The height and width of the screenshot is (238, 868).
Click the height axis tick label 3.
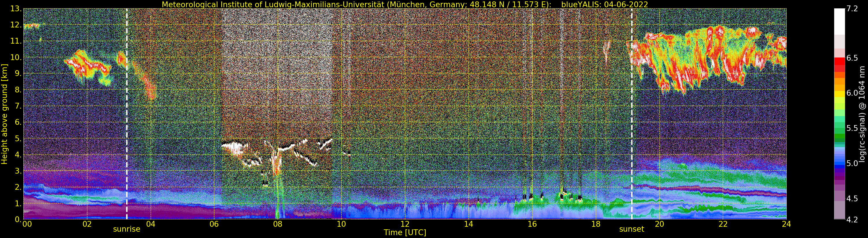coord(18,171)
